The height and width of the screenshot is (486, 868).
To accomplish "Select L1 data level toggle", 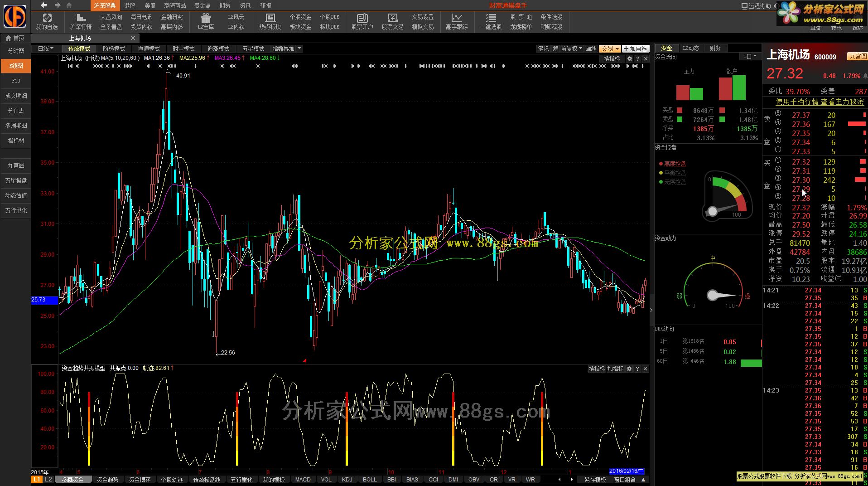I will (37, 480).
